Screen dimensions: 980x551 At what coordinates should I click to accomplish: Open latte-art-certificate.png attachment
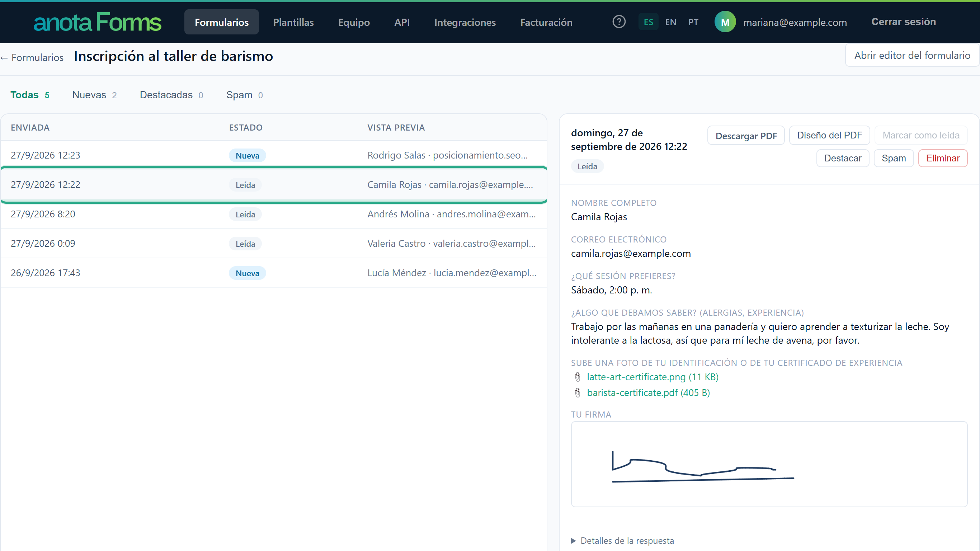pyautogui.click(x=652, y=377)
